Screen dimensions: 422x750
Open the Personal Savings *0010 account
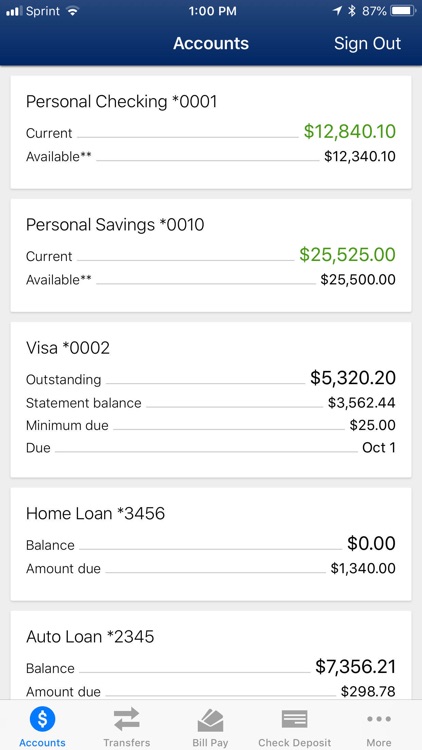point(211,255)
